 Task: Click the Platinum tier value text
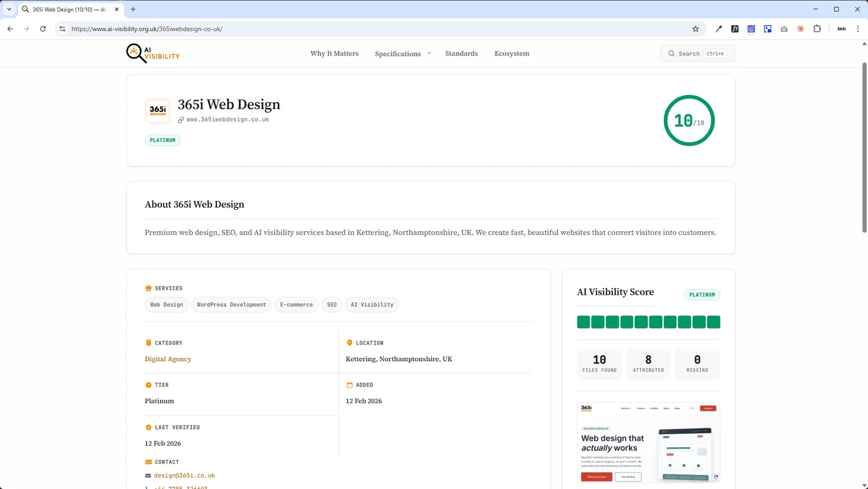tap(160, 401)
